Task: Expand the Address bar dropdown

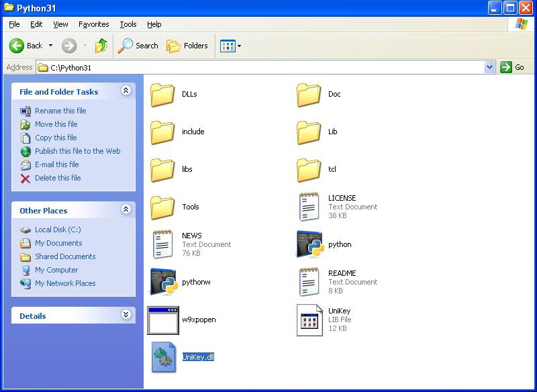Action: tap(490, 67)
